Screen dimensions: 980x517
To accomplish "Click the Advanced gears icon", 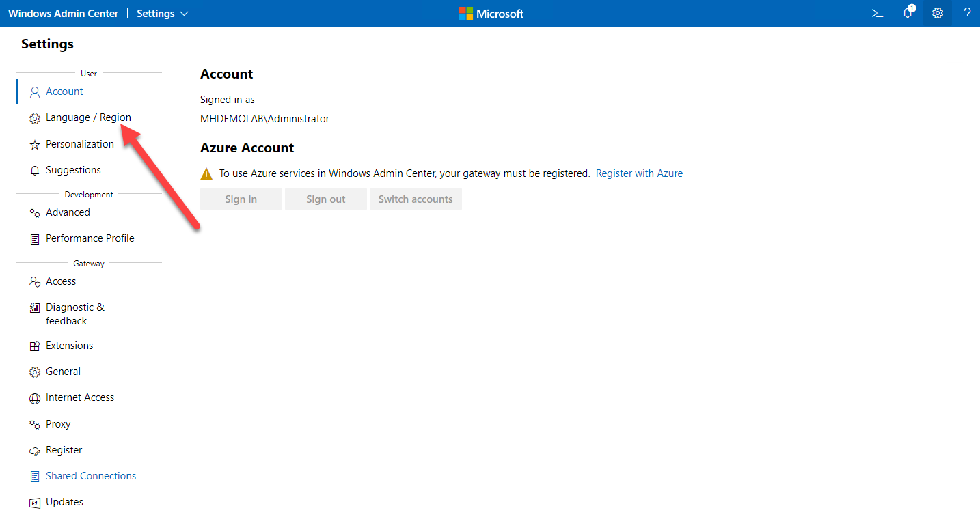I will click(35, 213).
